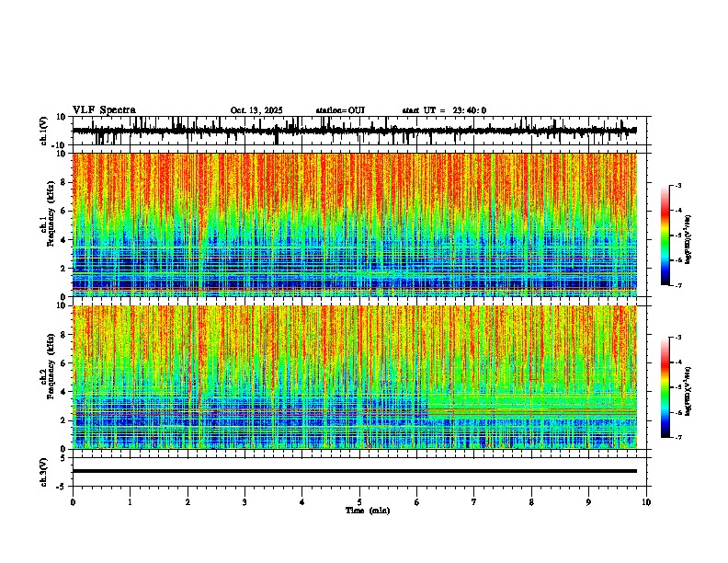728x563 pixels.
Task: Click the "-7" tick of ch.2 color bar
Action: pos(678,438)
